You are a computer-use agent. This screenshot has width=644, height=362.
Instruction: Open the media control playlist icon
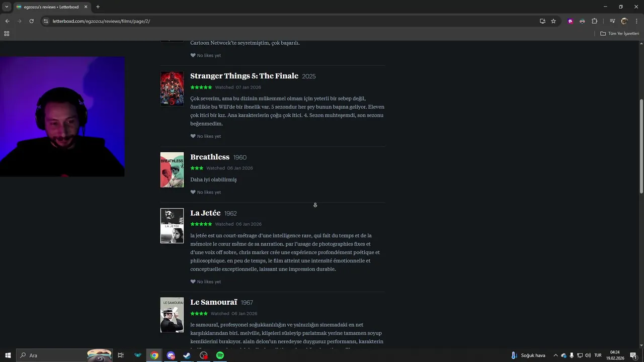click(x=612, y=21)
